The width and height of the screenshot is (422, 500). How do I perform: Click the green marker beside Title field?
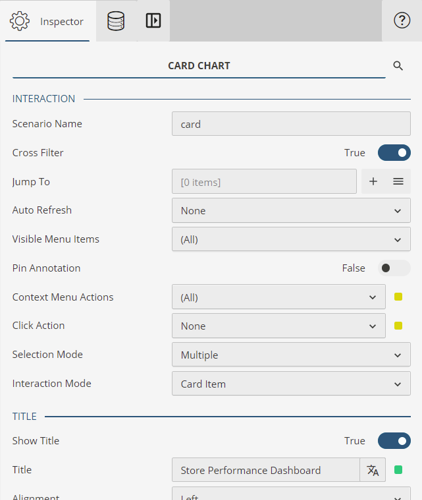(398, 470)
